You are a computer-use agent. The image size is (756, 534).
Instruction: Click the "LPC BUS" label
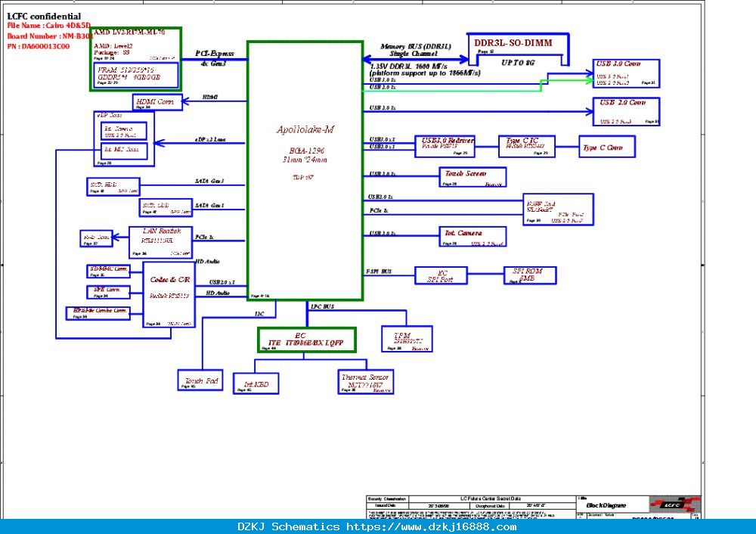pyautogui.click(x=322, y=307)
